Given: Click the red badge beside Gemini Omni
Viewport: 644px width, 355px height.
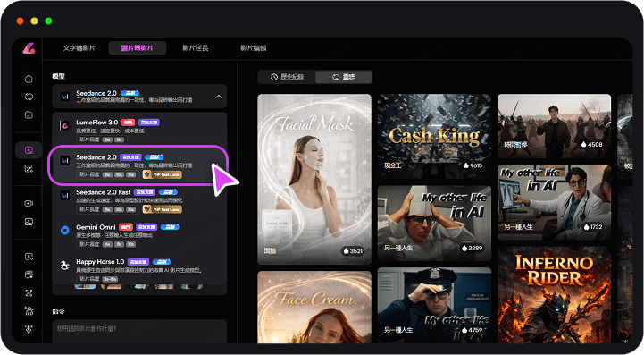Looking at the screenshot, I should (126, 227).
